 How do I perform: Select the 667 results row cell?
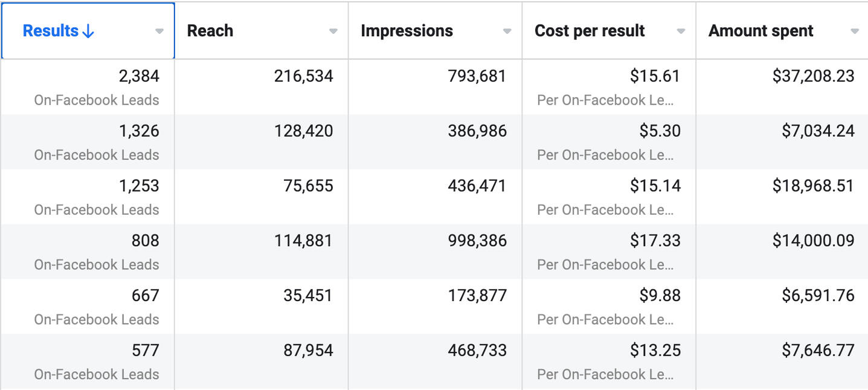(x=145, y=296)
